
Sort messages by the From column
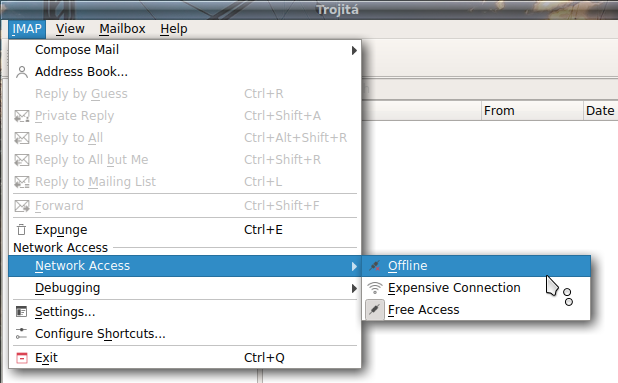(532, 111)
